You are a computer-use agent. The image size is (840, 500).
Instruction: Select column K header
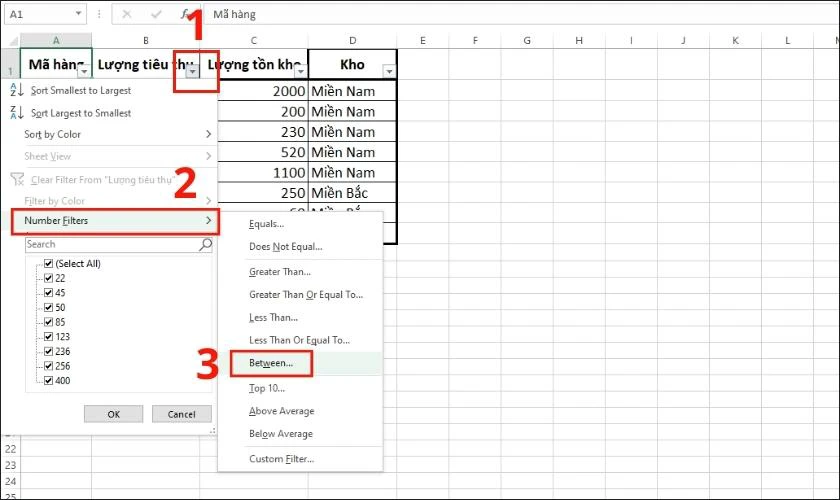[x=735, y=40]
